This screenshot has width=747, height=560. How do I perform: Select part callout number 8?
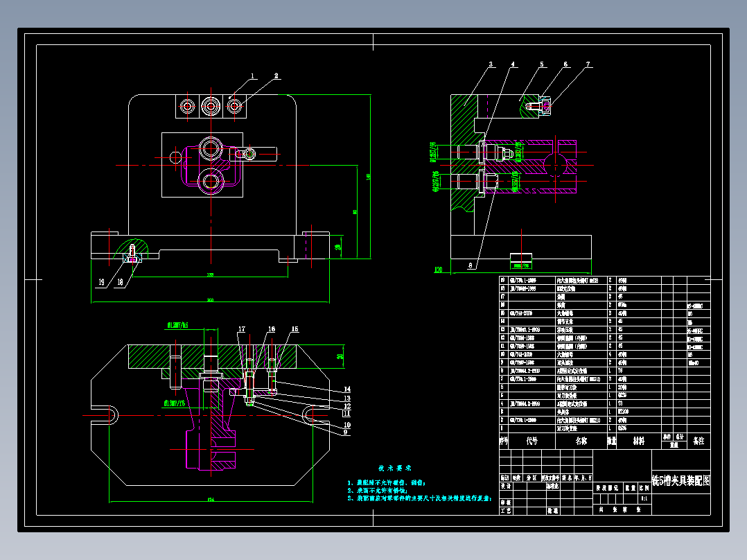pyautogui.click(x=471, y=265)
